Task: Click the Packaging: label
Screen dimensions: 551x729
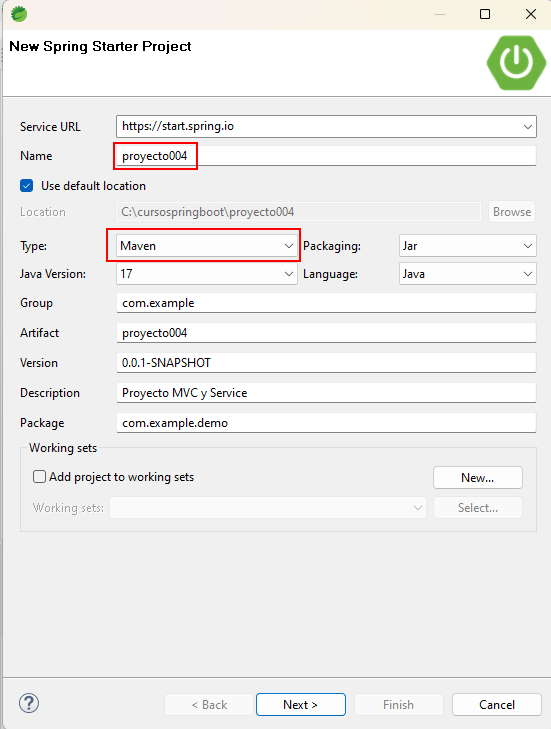Action: [332, 246]
